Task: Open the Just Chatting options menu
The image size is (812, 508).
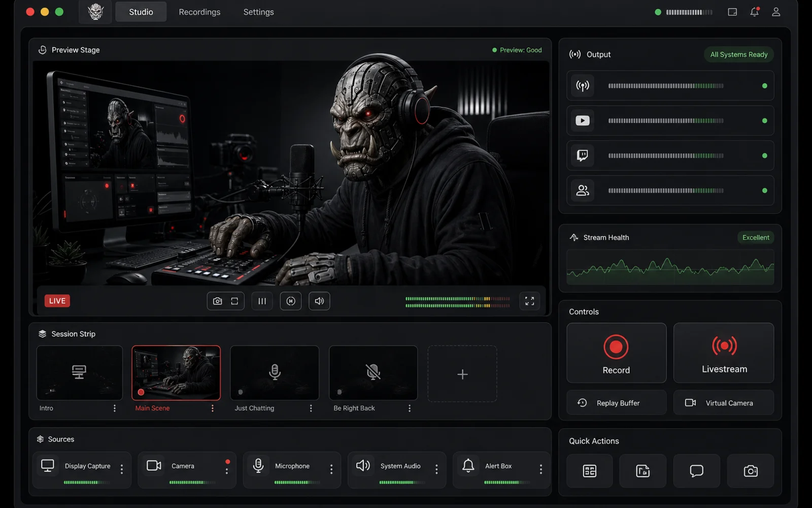Action: click(311, 408)
